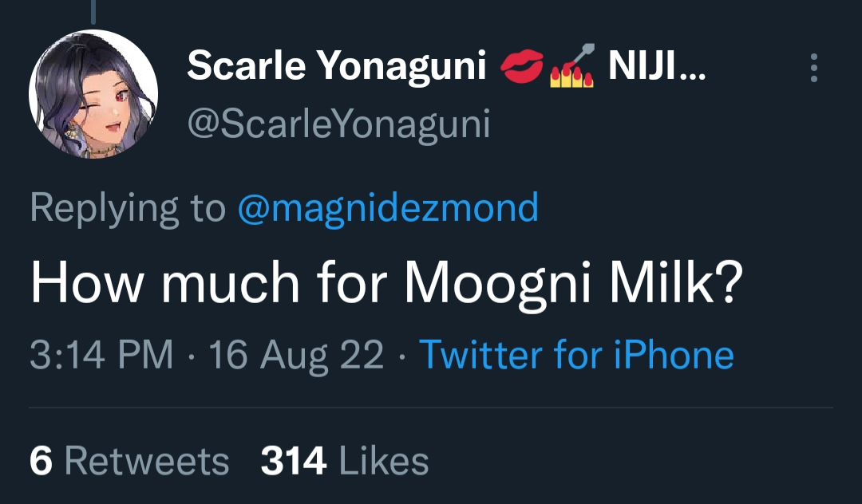Click Scarle Yonaguni's profile avatar

(93, 94)
